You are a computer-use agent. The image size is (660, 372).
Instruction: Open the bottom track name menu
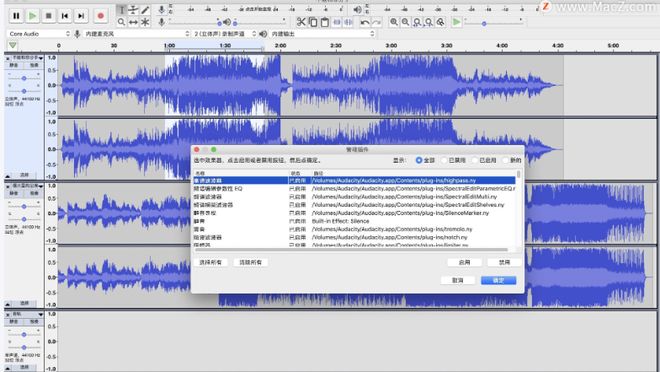(x=27, y=314)
